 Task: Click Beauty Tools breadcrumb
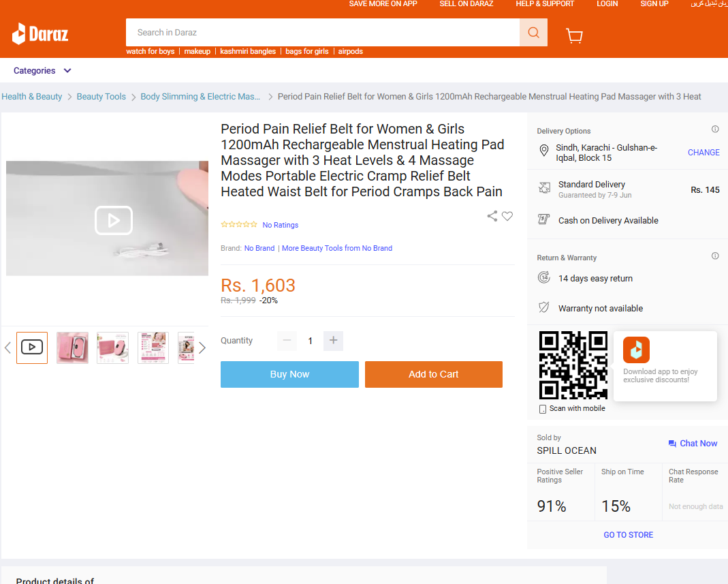pyautogui.click(x=101, y=97)
